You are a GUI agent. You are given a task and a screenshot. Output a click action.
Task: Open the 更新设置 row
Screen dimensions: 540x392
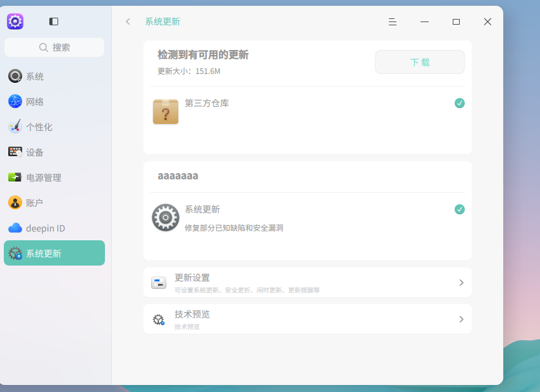pyautogui.click(x=307, y=283)
